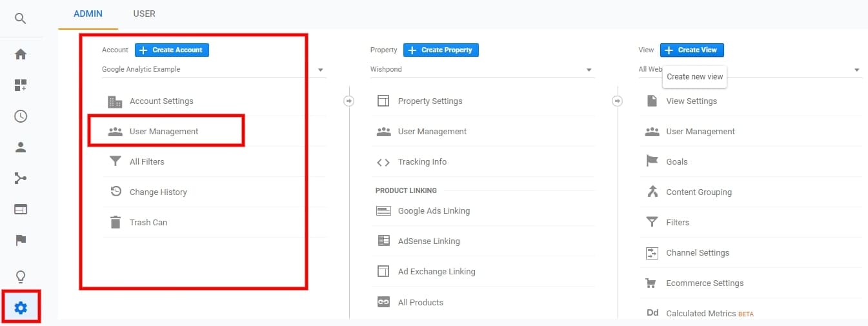868x326 pixels.
Task: Click the Admin gear icon
Action: [x=21, y=308]
